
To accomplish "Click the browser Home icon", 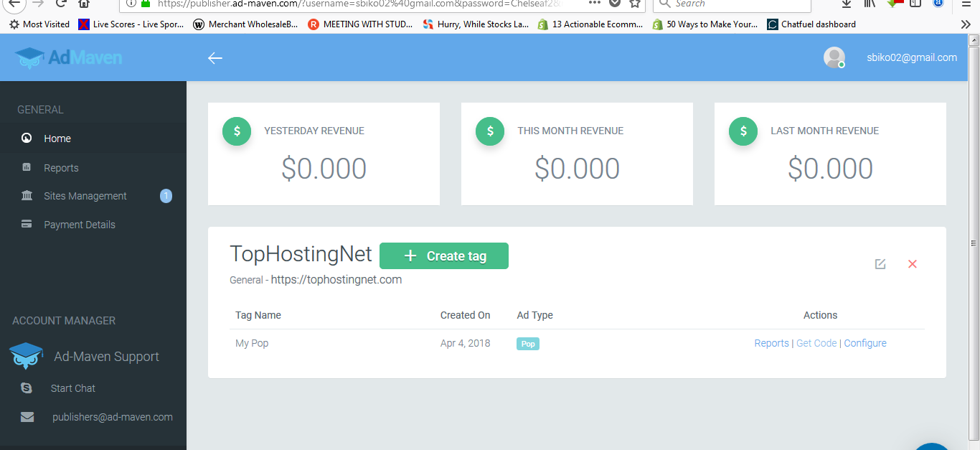I will (x=84, y=3).
